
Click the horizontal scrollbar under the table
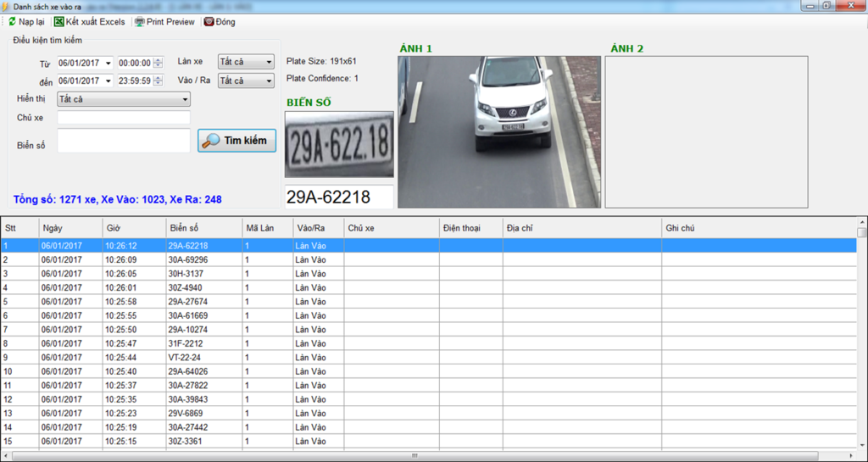414,456
